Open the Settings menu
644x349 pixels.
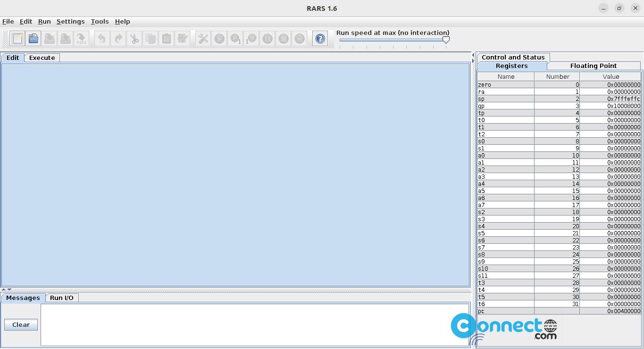70,21
